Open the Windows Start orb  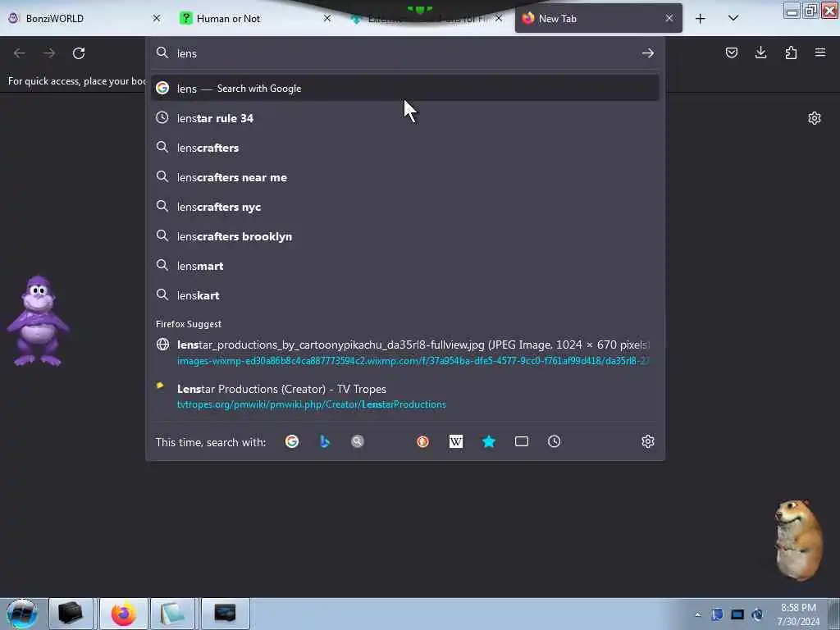21,614
